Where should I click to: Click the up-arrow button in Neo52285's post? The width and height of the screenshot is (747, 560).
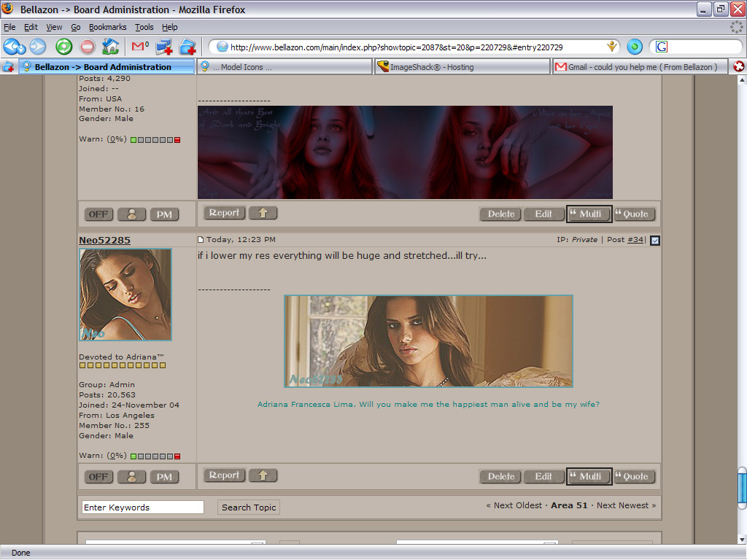[x=263, y=475]
